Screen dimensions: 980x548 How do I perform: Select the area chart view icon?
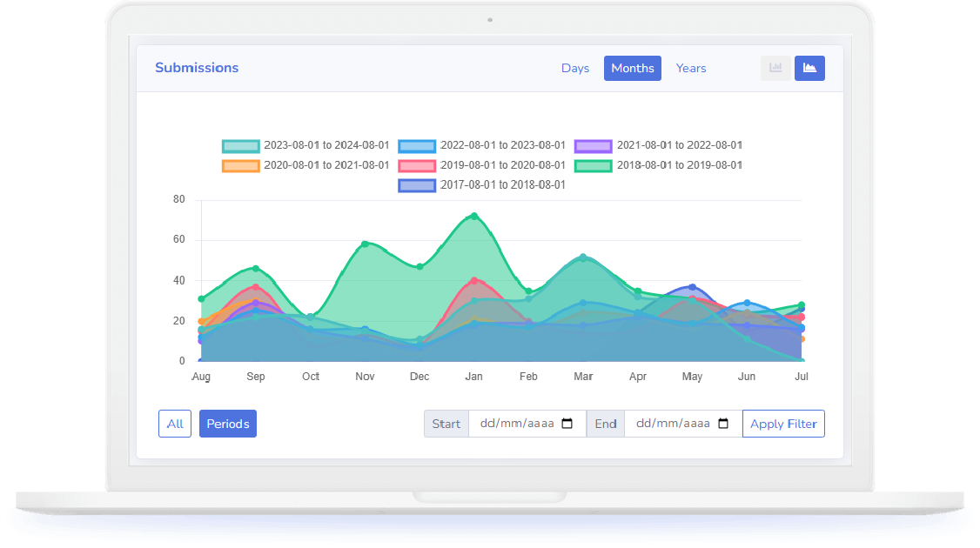809,68
